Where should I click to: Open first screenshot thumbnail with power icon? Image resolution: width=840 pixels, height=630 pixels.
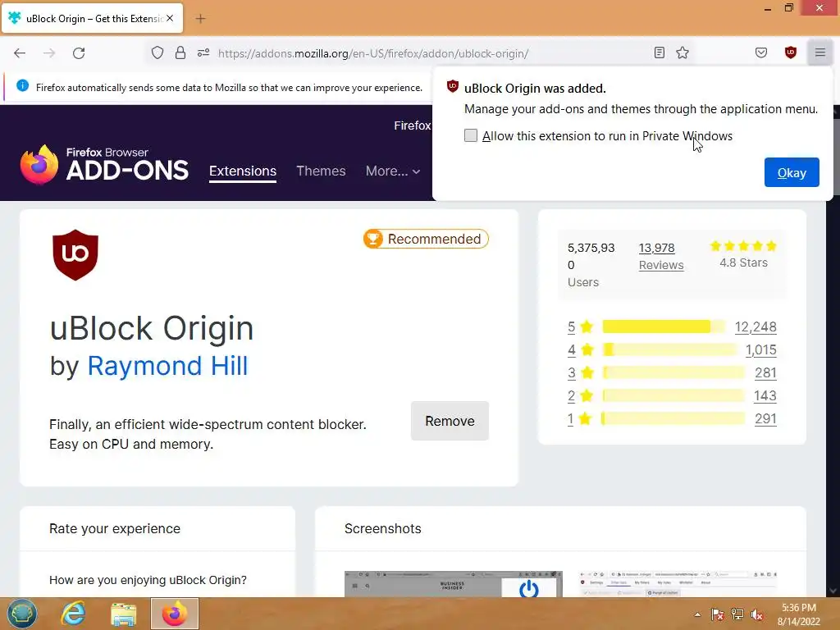tap(453, 584)
